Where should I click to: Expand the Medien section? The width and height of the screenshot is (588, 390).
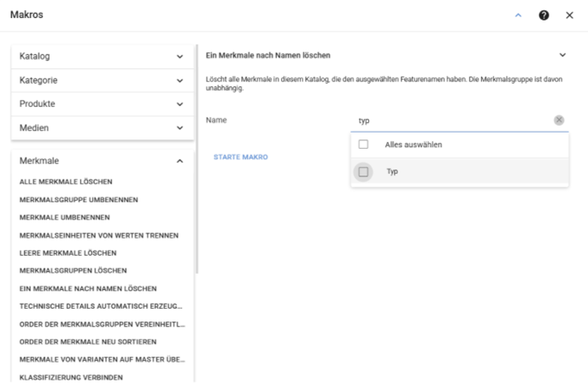pyautogui.click(x=103, y=128)
